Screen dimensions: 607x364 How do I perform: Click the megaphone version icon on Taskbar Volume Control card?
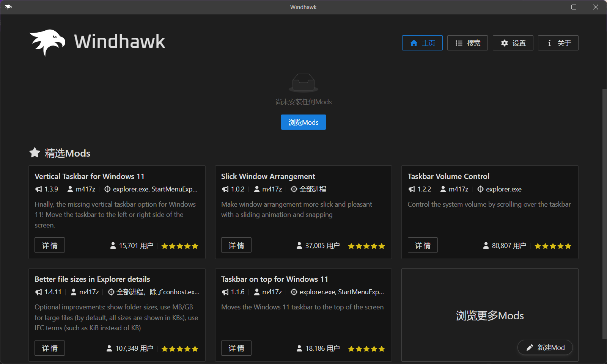coord(412,189)
